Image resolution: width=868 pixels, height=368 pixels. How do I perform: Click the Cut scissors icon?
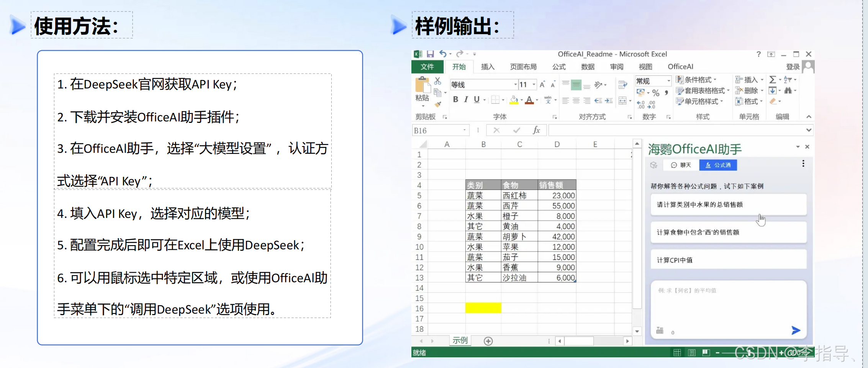pyautogui.click(x=437, y=81)
